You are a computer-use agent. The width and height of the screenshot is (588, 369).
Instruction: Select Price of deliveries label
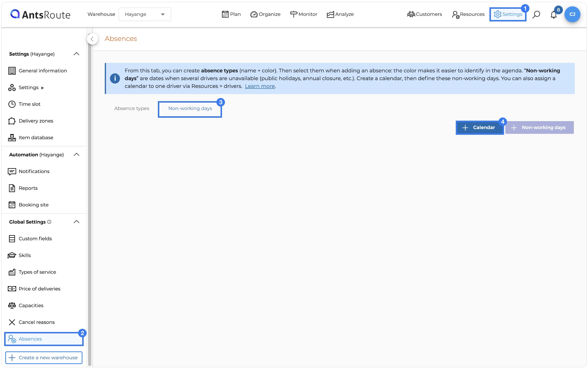tap(40, 289)
